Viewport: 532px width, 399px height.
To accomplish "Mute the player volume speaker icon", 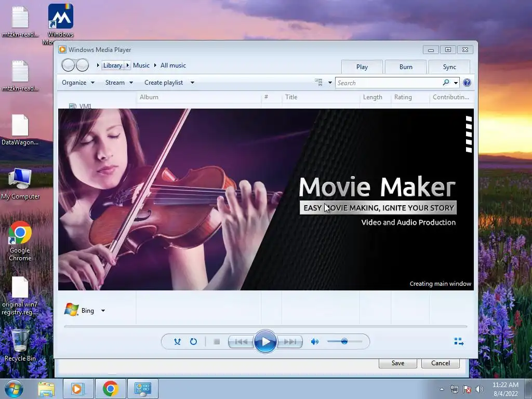I will tap(314, 342).
